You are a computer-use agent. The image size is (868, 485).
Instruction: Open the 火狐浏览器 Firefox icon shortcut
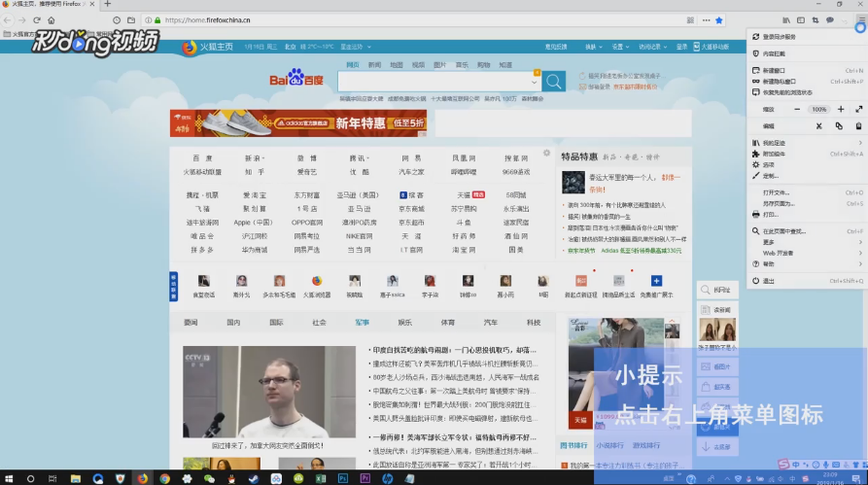317,287
